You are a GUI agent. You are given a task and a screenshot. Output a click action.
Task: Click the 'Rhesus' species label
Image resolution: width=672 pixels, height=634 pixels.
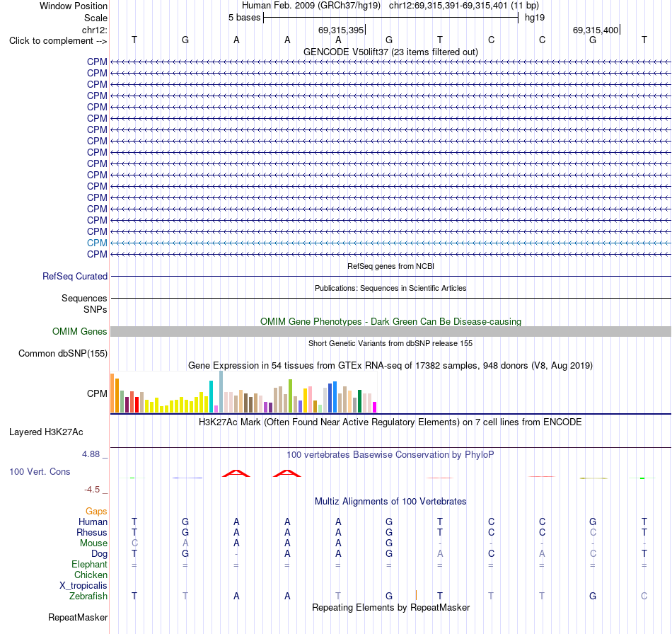coord(92,533)
